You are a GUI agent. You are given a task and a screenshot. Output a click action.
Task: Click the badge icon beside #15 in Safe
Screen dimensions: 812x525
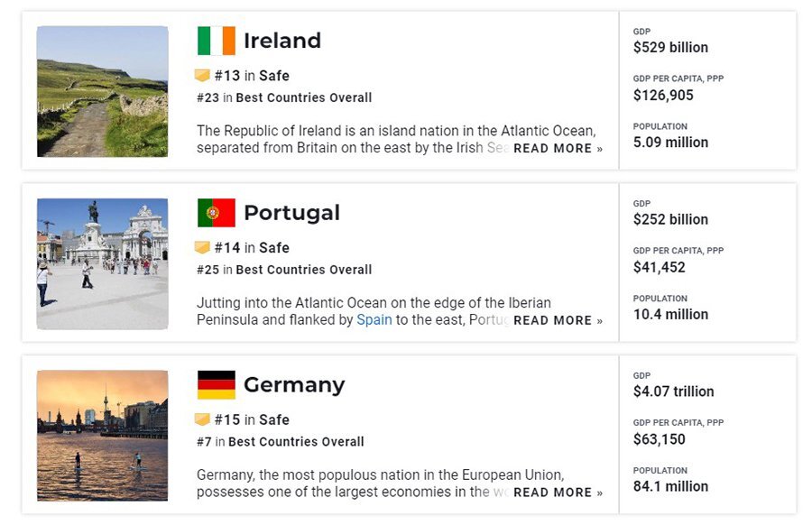[x=202, y=419]
